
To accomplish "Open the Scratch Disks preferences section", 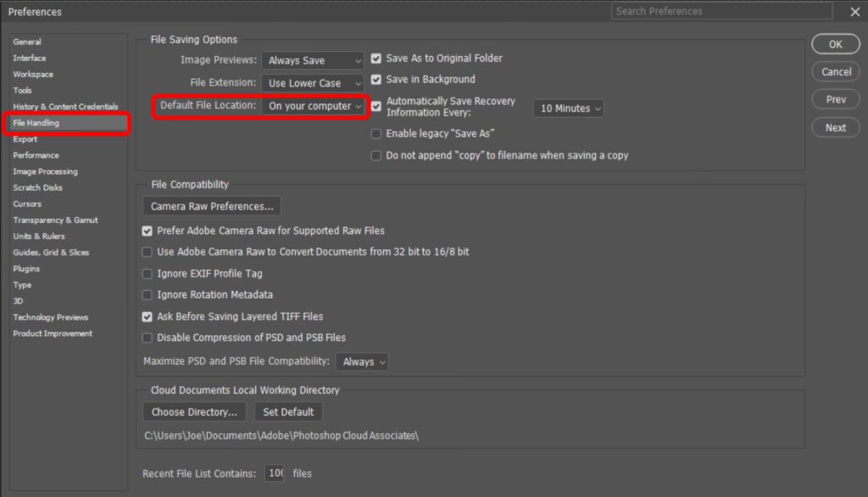I will 37,187.
